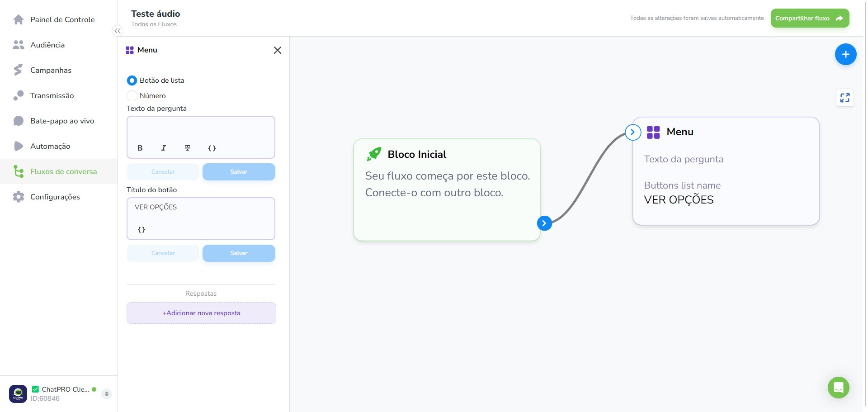Click Compartilhar fluxo button
This screenshot has width=868, height=412.
point(810,18)
